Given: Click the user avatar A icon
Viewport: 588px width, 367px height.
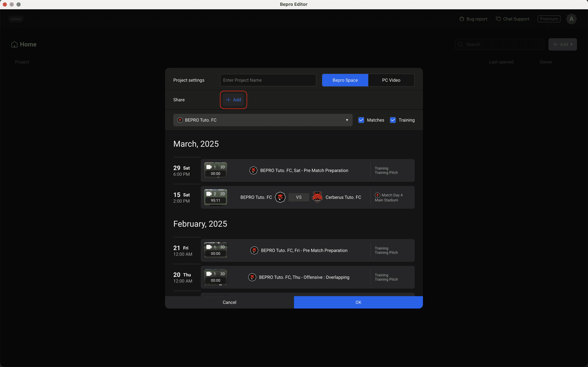Looking at the screenshot, I should (x=571, y=19).
